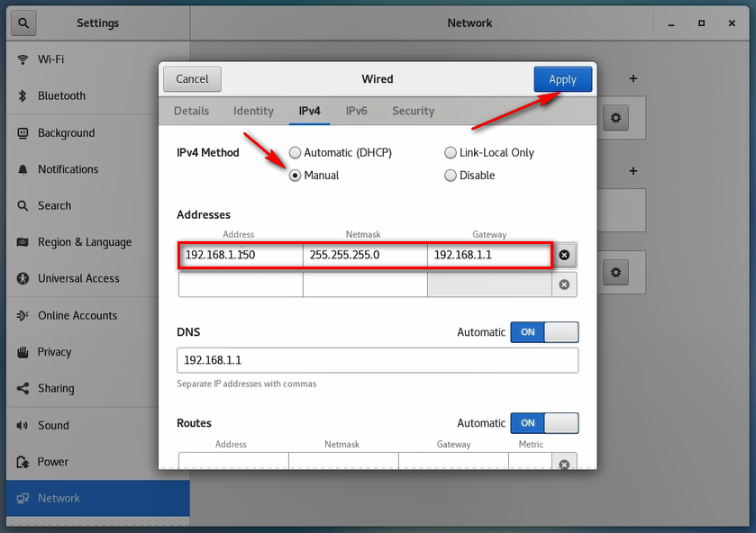Switch to the Security tab
The image size is (756, 533).
tap(414, 111)
